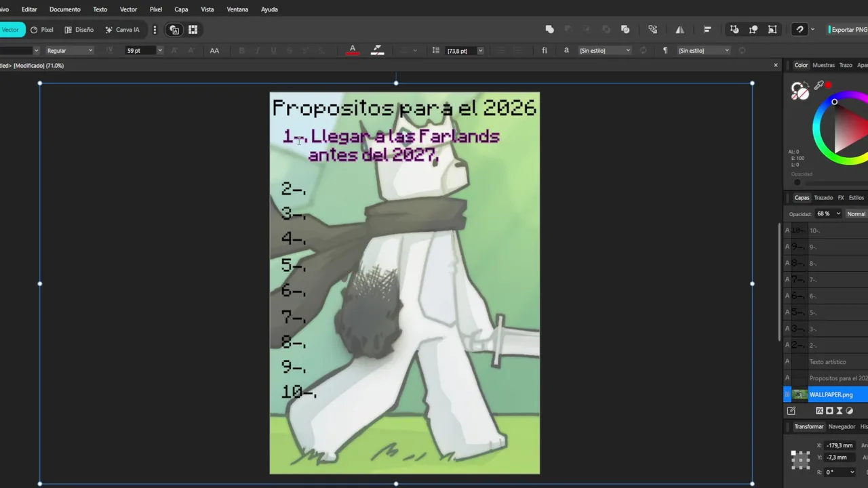Image resolution: width=868 pixels, height=488 pixels.
Task: Open the Editar menu
Action: click(29, 9)
